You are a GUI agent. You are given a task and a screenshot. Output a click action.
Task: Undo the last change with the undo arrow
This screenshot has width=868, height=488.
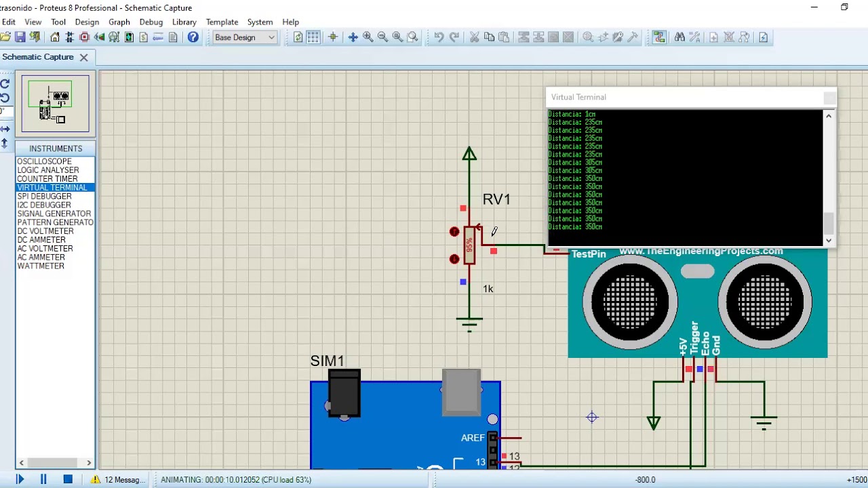point(439,37)
